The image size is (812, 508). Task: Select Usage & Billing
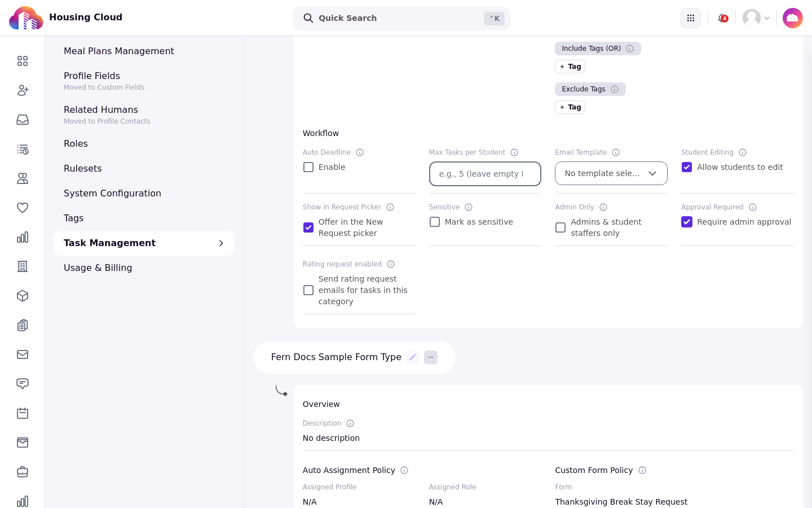pos(144,268)
